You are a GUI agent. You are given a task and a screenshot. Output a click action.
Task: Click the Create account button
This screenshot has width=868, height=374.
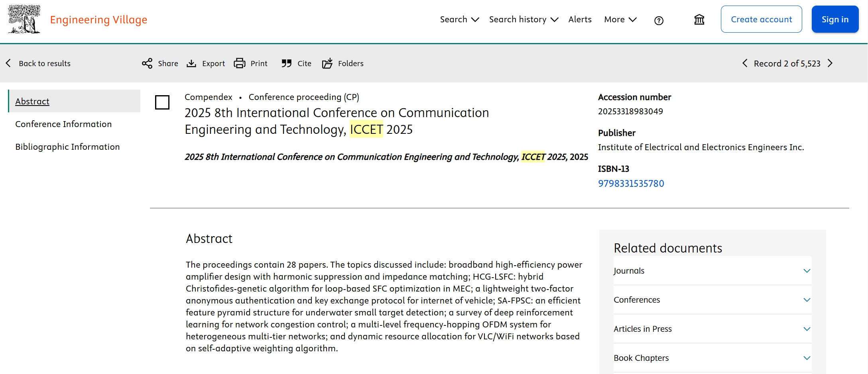pos(761,20)
